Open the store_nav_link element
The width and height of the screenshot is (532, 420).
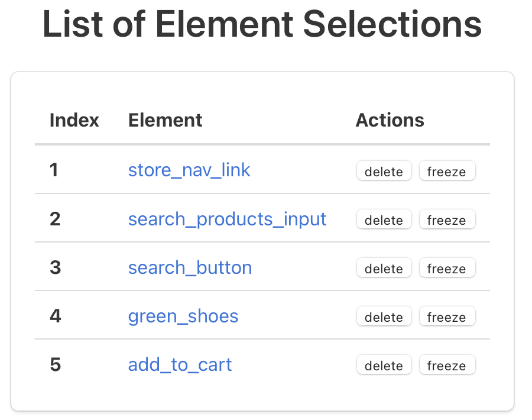coord(189,170)
